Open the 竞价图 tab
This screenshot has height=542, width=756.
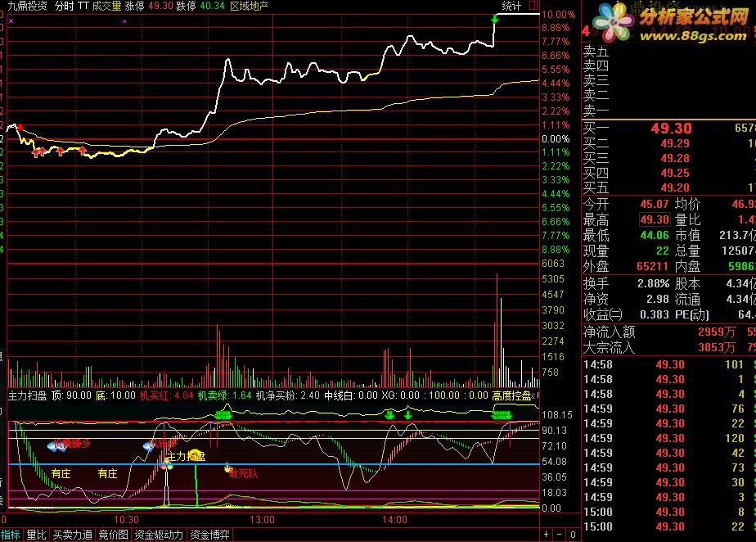tap(113, 535)
